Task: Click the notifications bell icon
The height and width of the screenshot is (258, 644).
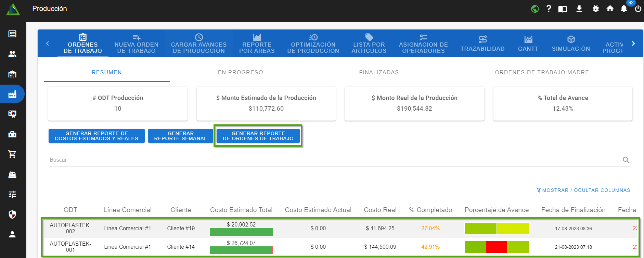Action: 624,9
